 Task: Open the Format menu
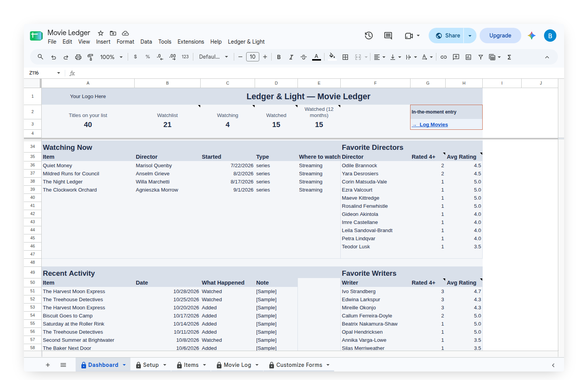tap(125, 42)
